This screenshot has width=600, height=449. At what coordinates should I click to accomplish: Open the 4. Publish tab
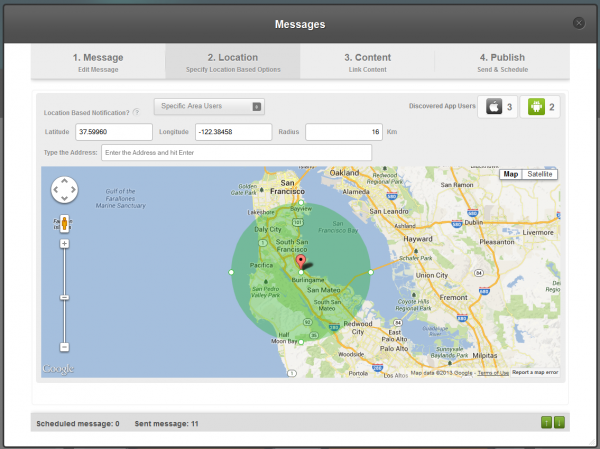[501, 62]
